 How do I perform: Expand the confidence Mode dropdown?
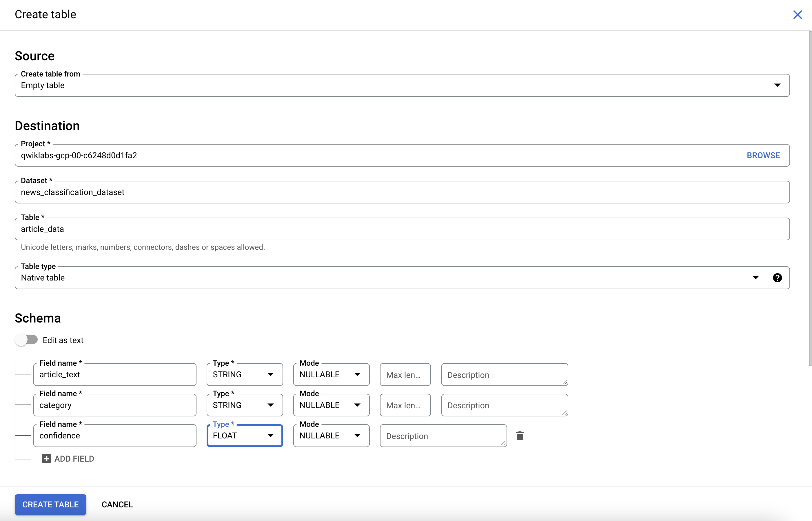(x=357, y=436)
